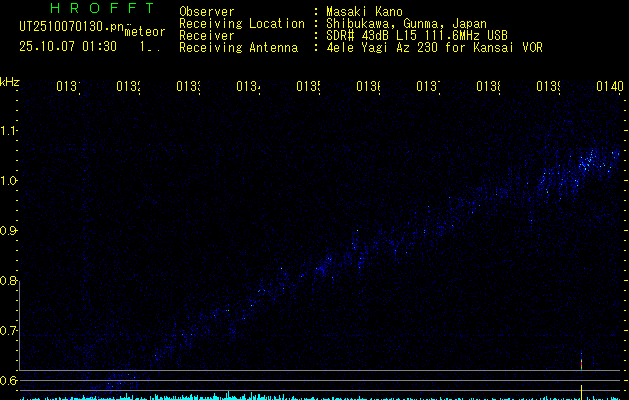
Task: Click the kHz axis unit label
Action: point(9,81)
